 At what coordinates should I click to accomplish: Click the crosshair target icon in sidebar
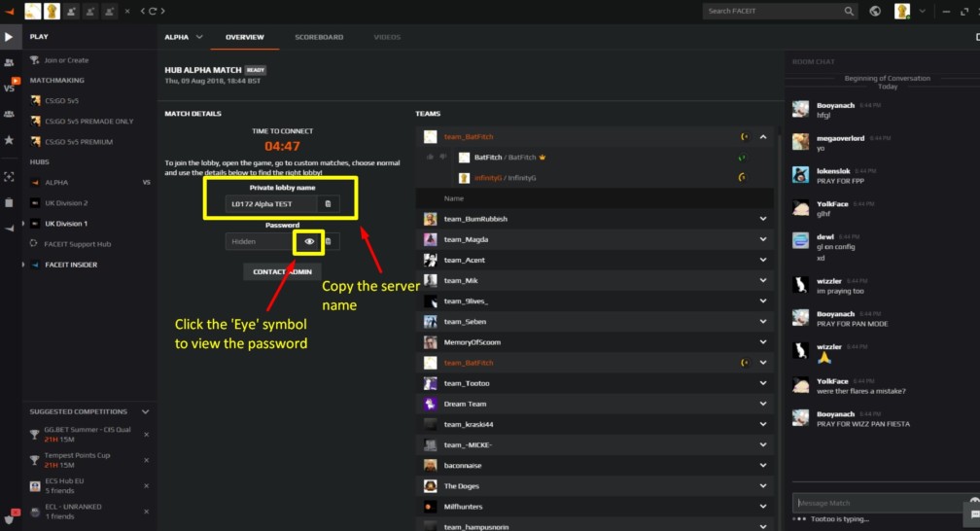click(x=9, y=177)
